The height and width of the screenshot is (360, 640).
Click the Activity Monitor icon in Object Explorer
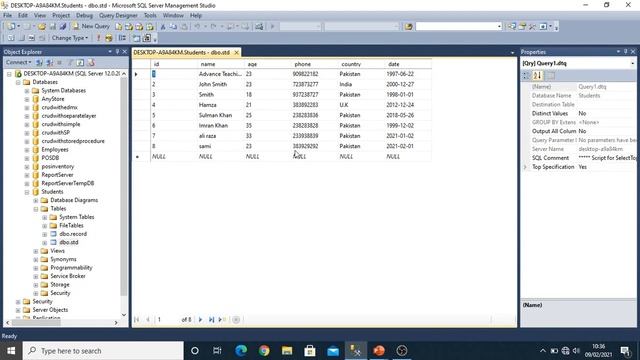coord(91,62)
